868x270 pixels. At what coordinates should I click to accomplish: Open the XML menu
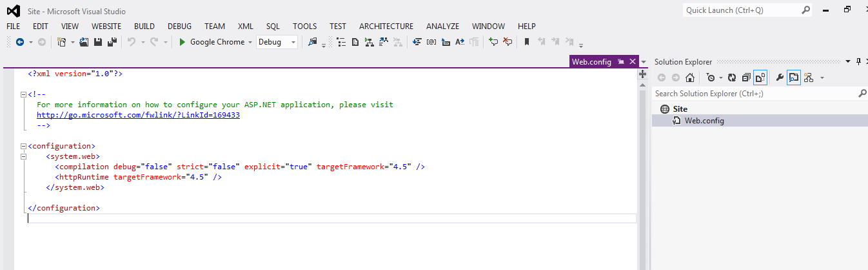click(246, 26)
